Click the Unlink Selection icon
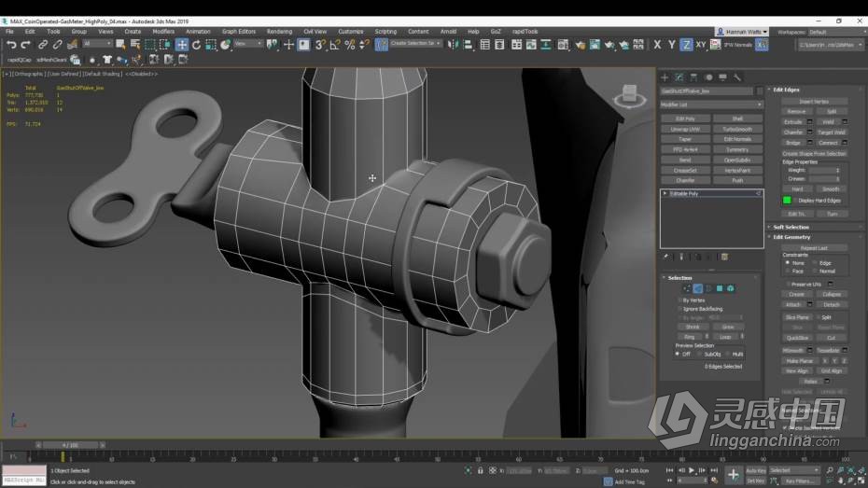This screenshot has width=868, height=488. pos(57,45)
